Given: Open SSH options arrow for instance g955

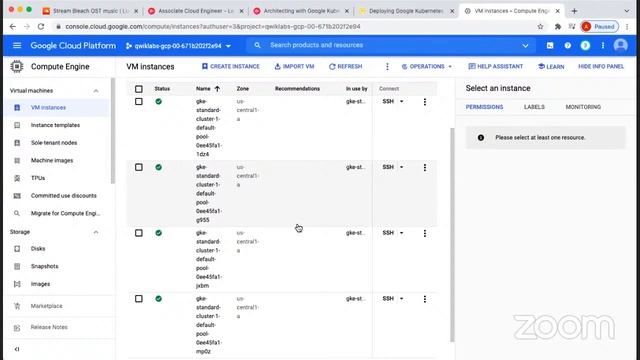Looking at the screenshot, I should point(401,167).
